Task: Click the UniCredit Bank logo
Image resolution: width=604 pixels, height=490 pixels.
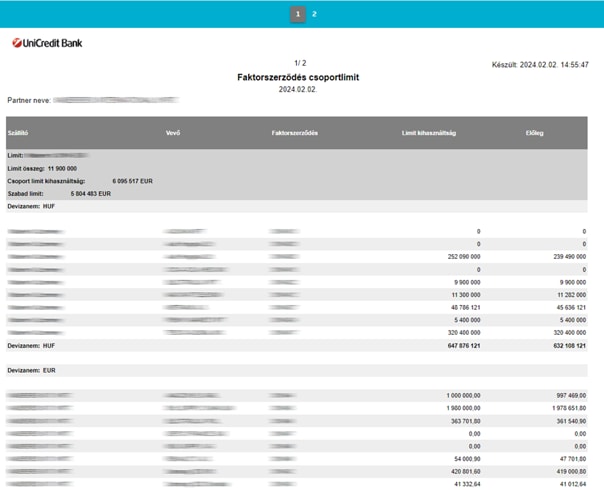Action: pos(47,43)
